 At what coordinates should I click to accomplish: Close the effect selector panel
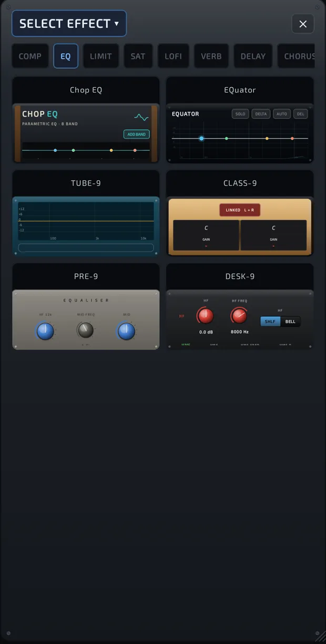303,24
